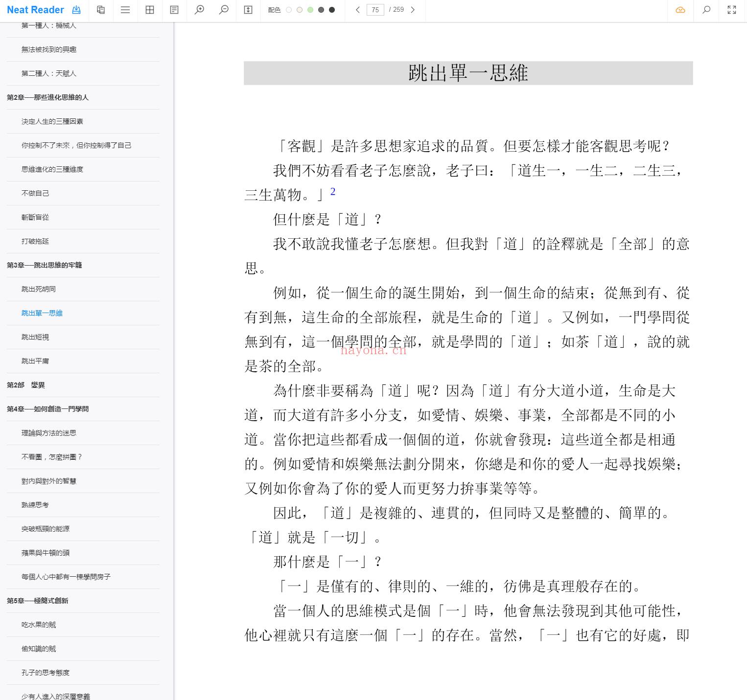Select the white color theme swatch
The height and width of the screenshot is (700, 747).
click(289, 10)
